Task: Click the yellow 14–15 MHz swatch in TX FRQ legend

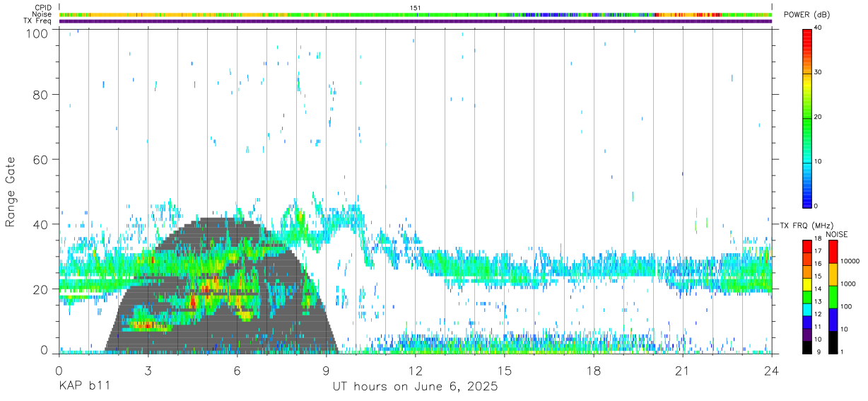Action: click(x=807, y=284)
